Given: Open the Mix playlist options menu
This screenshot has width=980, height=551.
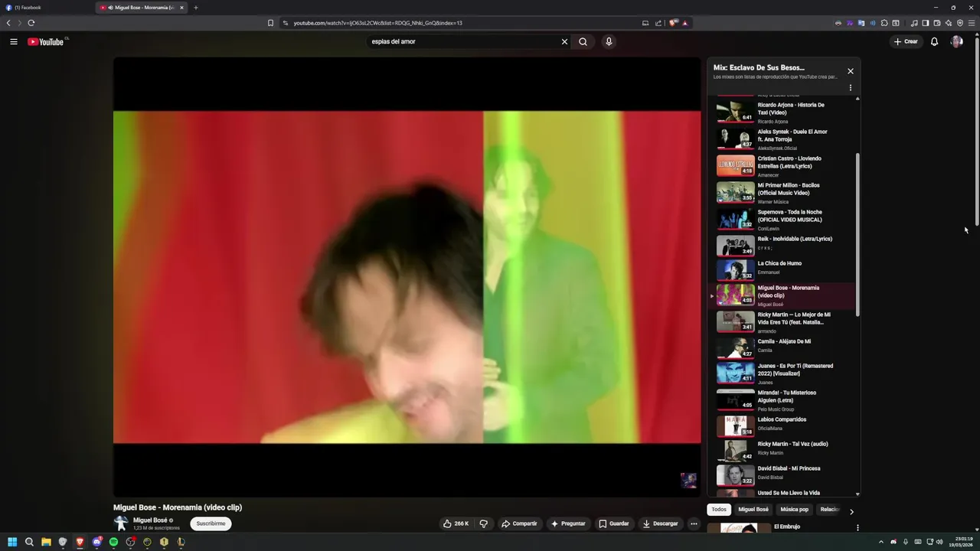Looking at the screenshot, I should (850, 88).
